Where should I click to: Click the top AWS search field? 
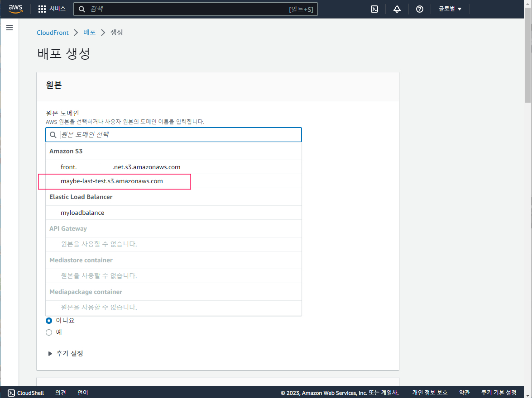(196, 9)
